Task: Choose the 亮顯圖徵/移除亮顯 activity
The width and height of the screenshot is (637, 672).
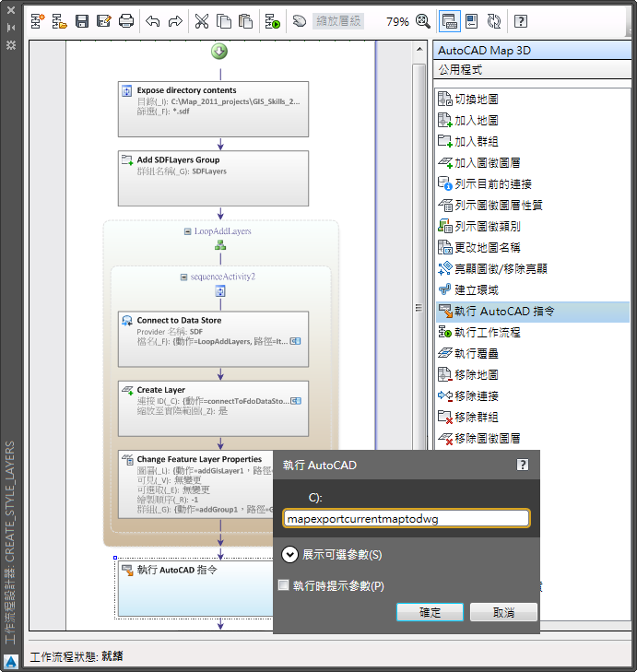Action: pos(533,269)
